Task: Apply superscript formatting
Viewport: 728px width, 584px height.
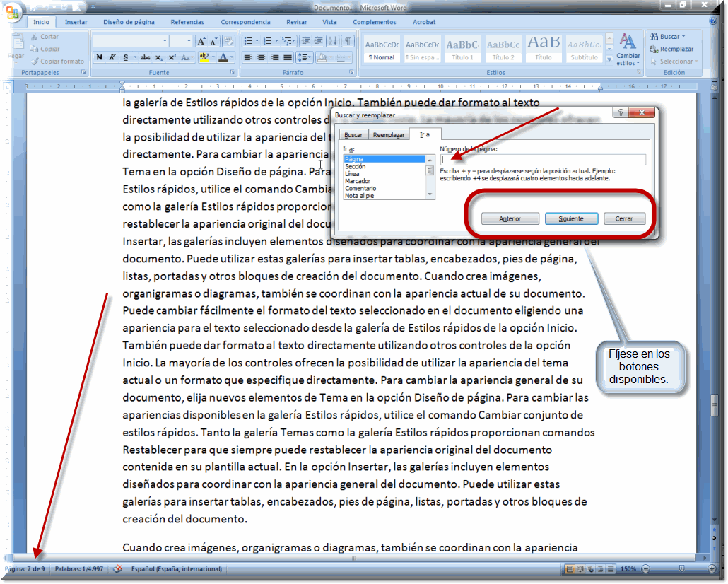Action: pos(172,57)
